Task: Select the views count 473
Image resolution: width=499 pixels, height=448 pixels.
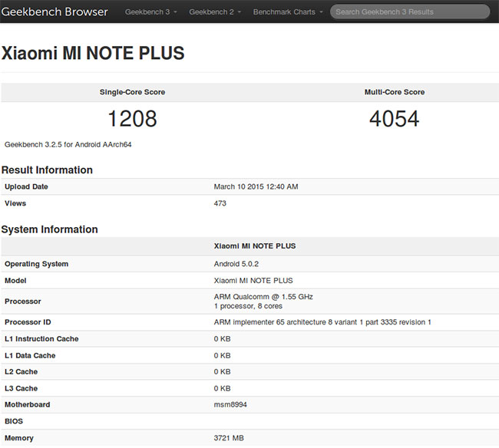Action: click(x=220, y=203)
